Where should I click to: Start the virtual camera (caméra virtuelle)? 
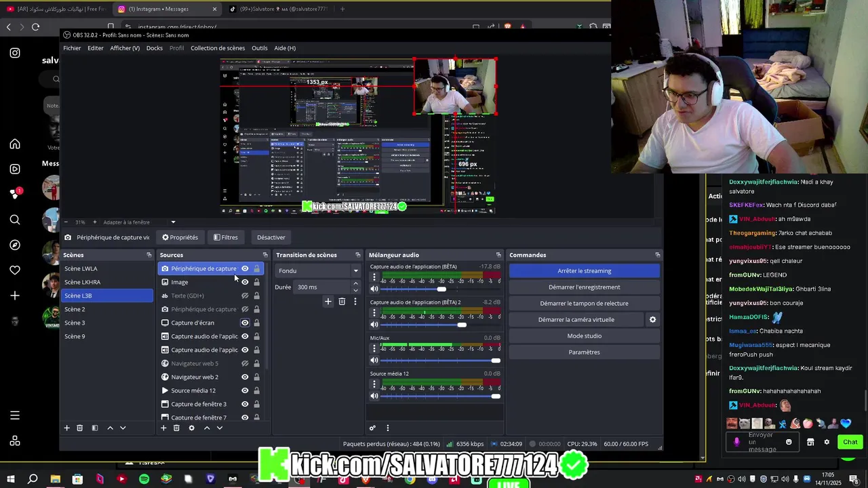click(576, 319)
